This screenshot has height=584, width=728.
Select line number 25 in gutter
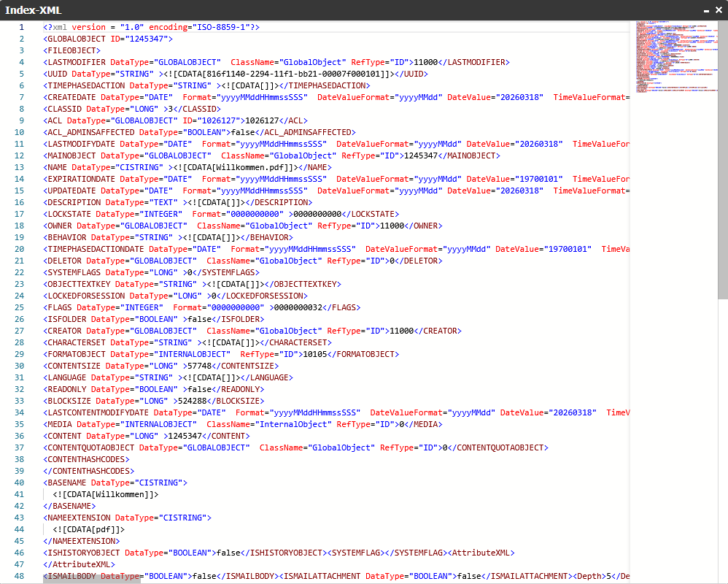(19, 307)
